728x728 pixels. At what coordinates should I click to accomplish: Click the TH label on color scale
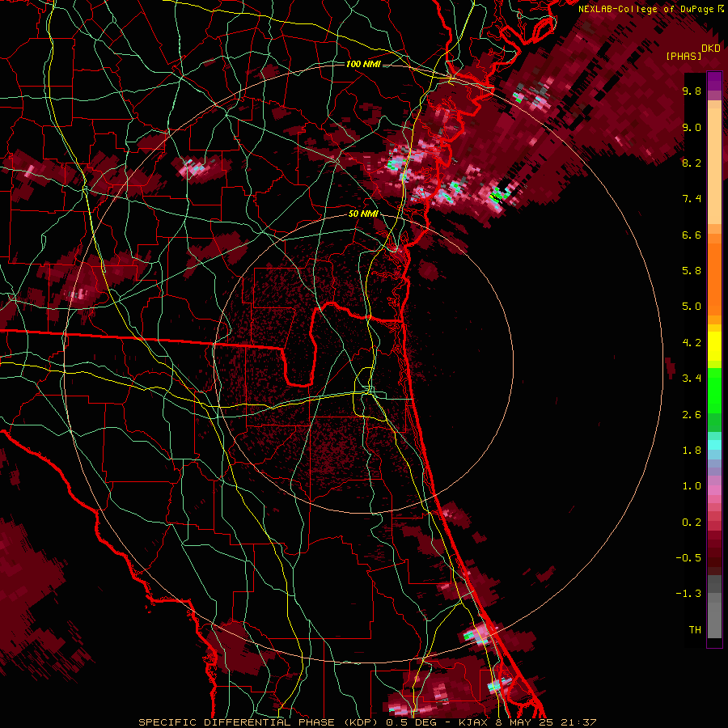pyautogui.click(x=695, y=630)
